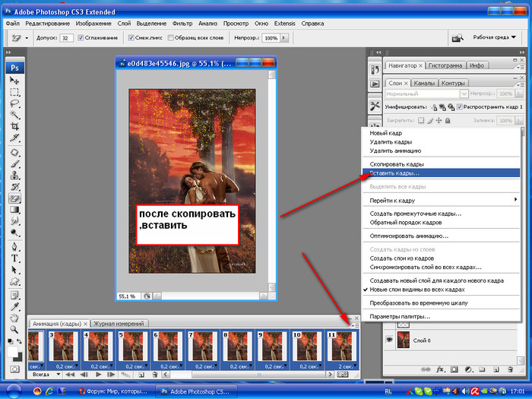532x399 pixels.
Task: Select the Zoom tool
Action: tap(14, 329)
